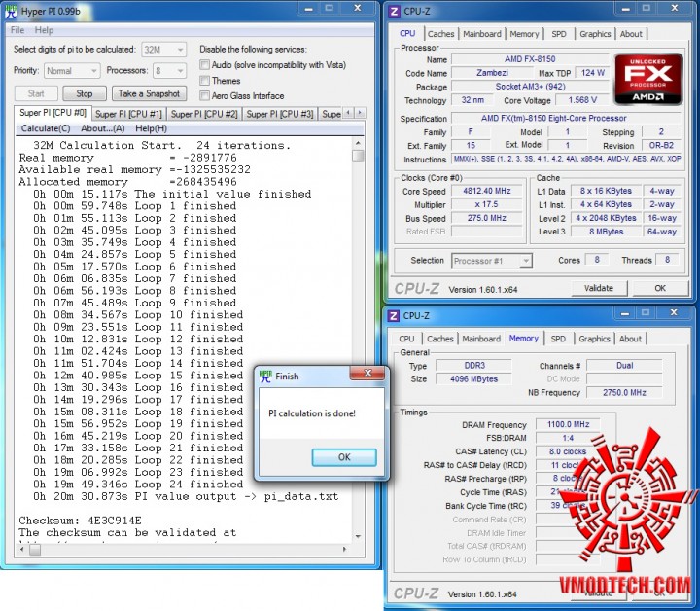Click Take a Snapshot button
The height and width of the screenshot is (611, 700).
149,93
